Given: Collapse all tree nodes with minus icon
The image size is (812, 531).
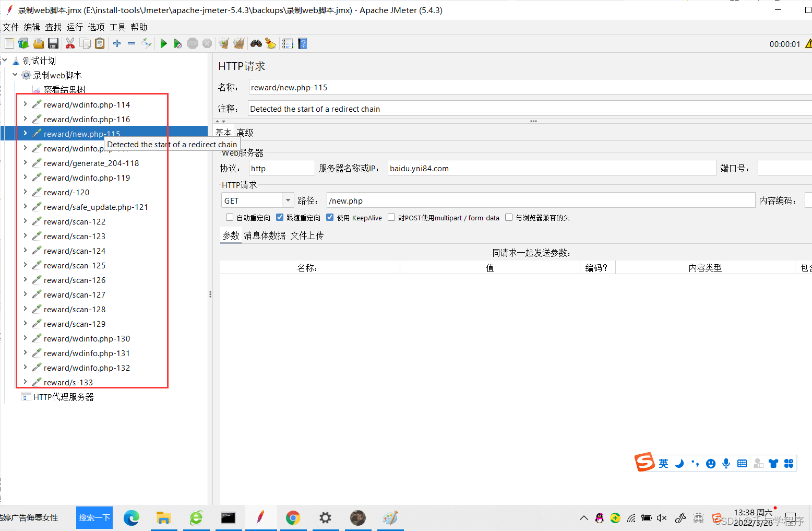Looking at the screenshot, I should pyautogui.click(x=132, y=43).
